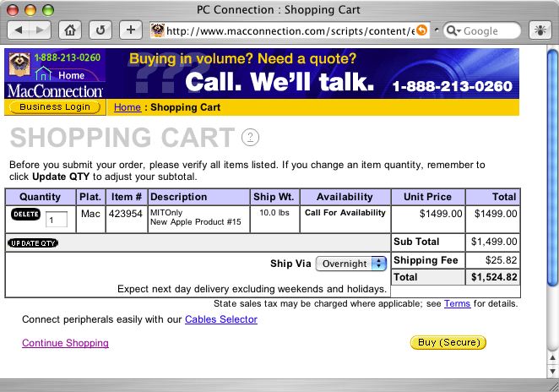Click the scrollbar down arrow
The image size is (559, 392).
[553, 371]
